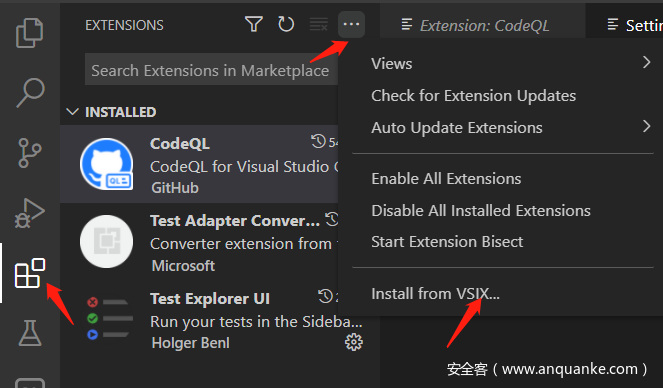Select the CodeQL extension entry

pos(199,164)
